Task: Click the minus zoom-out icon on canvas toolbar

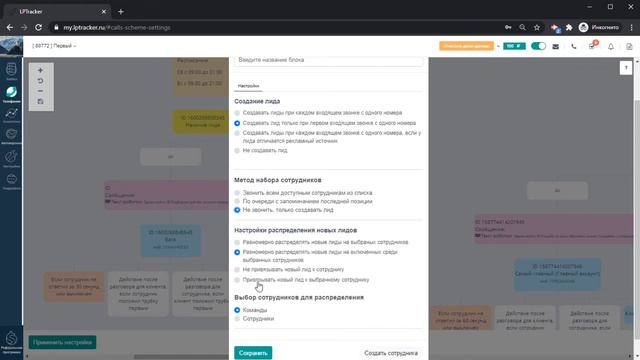Action: (40, 91)
